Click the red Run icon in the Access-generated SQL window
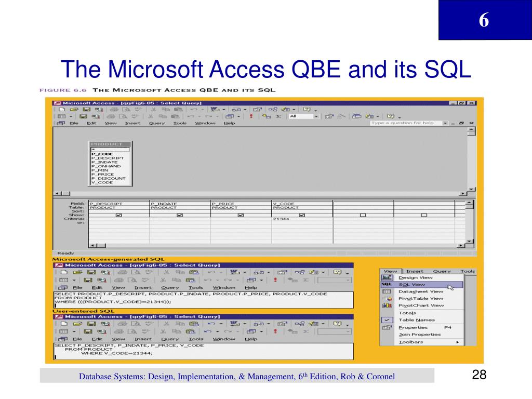532x399 pixels. click(x=275, y=280)
